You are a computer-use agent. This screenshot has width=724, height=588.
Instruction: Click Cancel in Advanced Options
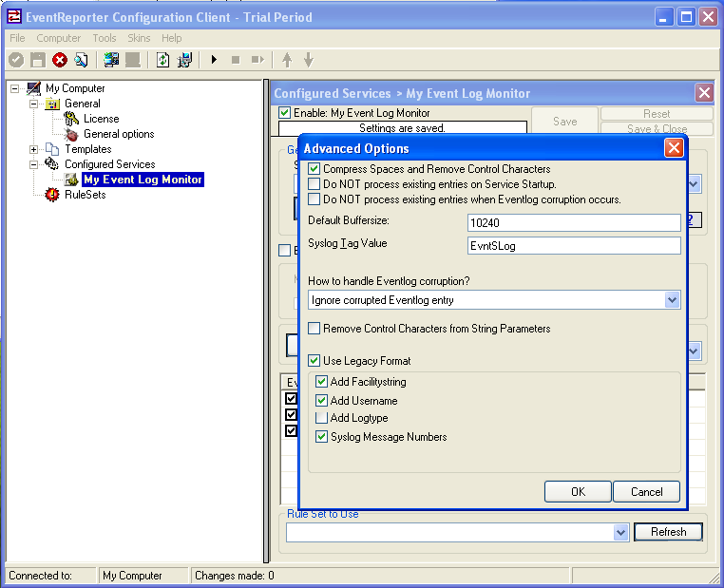[646, 491]
